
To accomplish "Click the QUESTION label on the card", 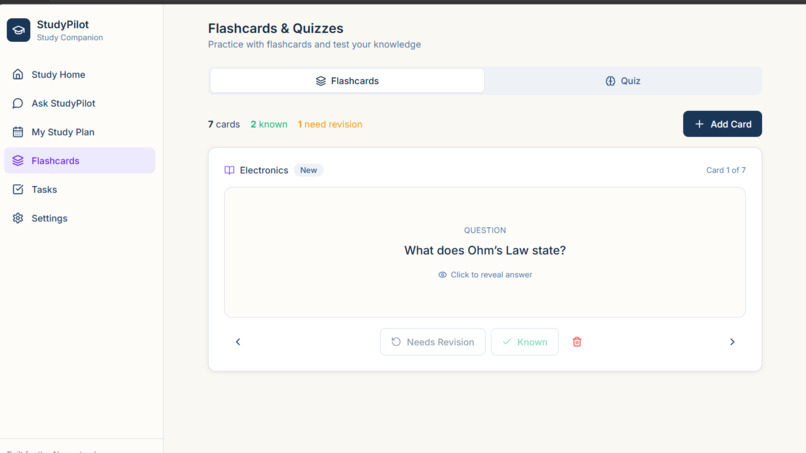I will tap(485, 230).
